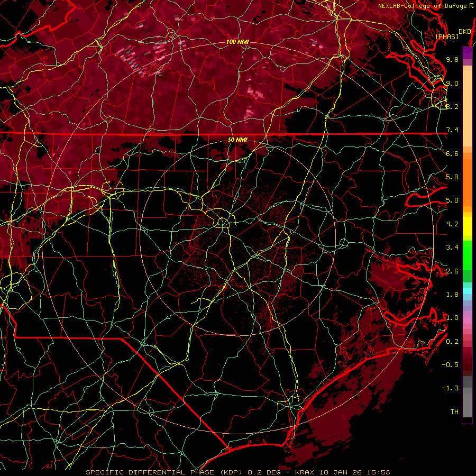Click the cyan segment of color scale
The height and width of the screenshot is (476, 476).
coord(467,291)
